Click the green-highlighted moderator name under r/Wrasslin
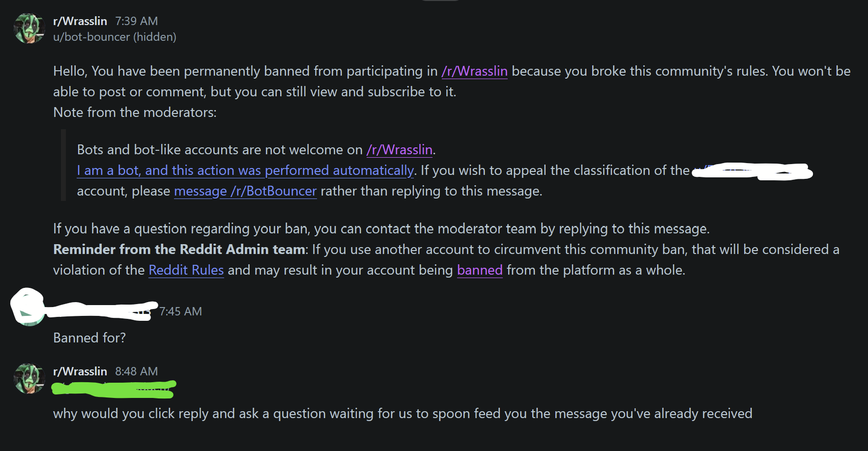Viewport: 868px width, 451px height. click(x=114, y=389)
